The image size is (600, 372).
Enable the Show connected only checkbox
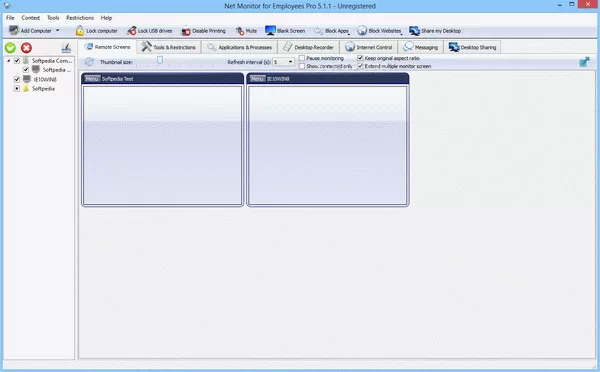pyautogui.click(x=302, y=66)
